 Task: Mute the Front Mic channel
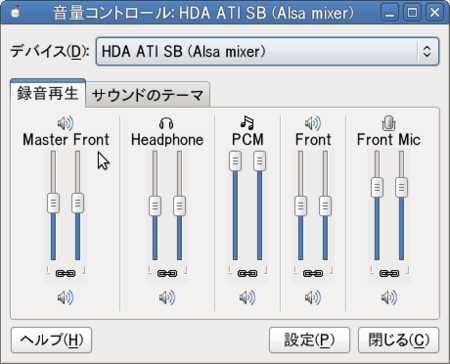pyautogui.click(x=389, y=297)
